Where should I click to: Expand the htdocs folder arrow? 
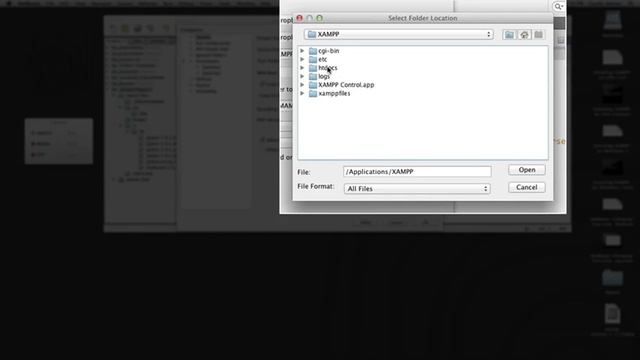[x=302, y=68]
